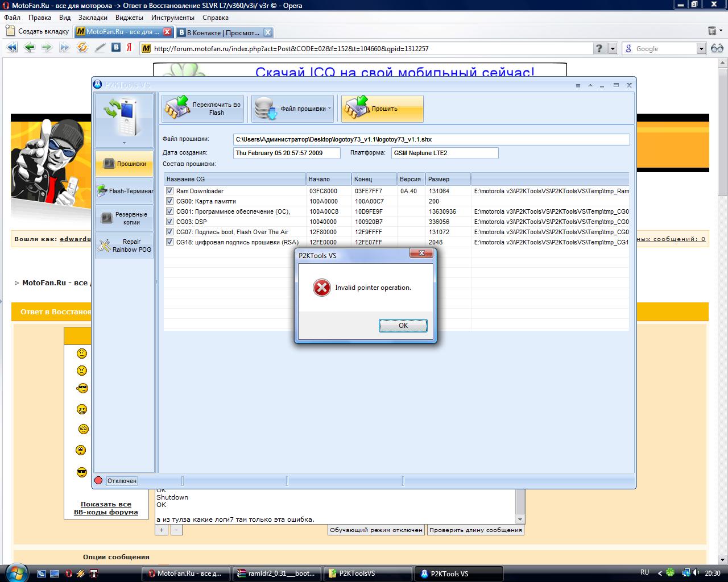The width and height of the screenshot is (728, 582).
Task: Click Opera rewind navigation icon
Action: (12, 48)
